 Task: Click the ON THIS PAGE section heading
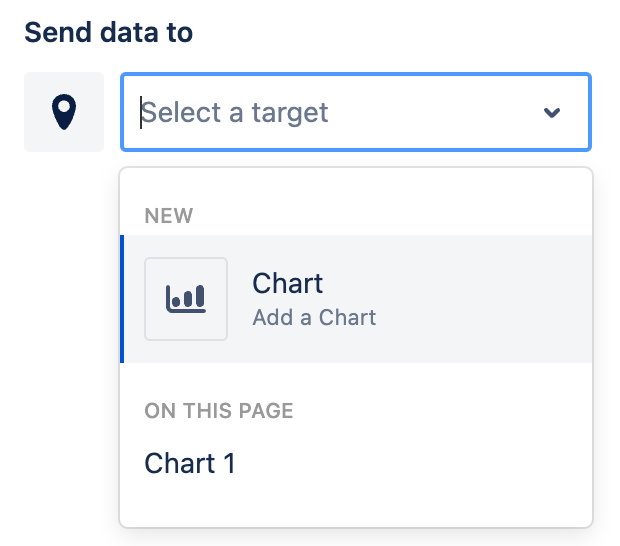point(219,411)
